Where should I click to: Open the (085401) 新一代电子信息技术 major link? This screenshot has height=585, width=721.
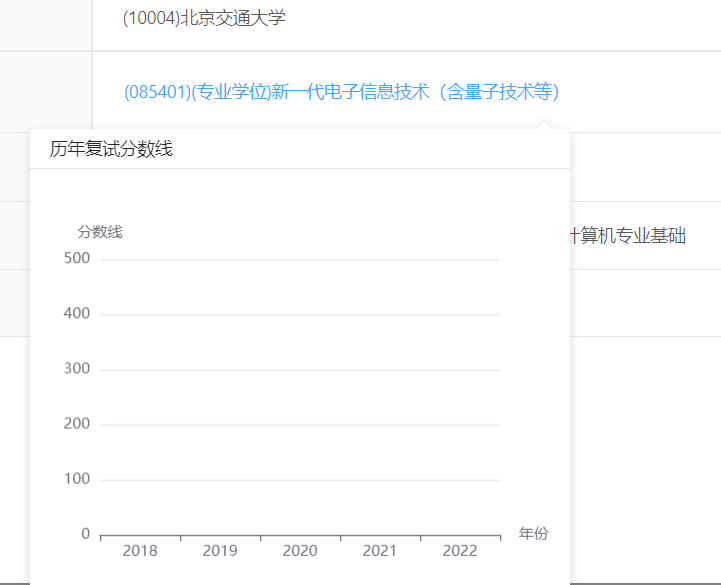tap(341, 92)
